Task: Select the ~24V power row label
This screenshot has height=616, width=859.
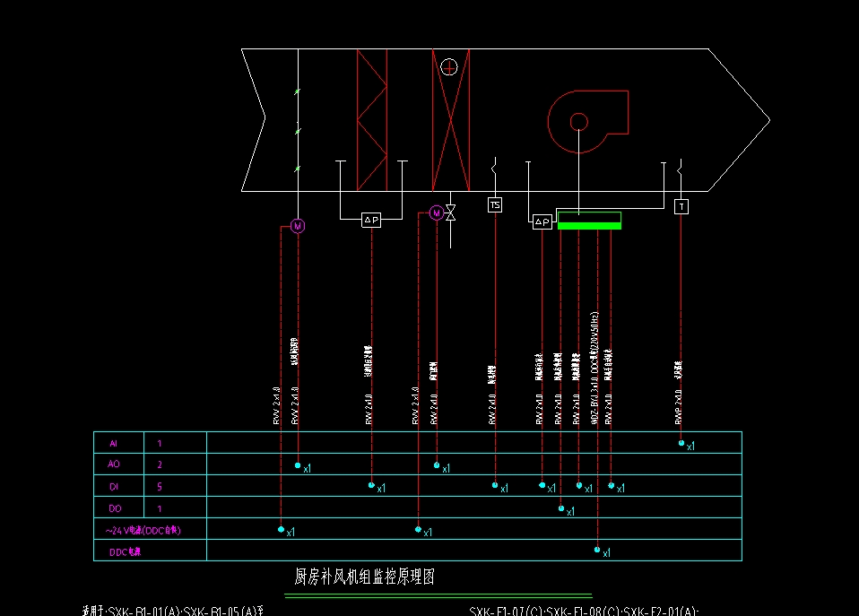Action: [143, 530]
